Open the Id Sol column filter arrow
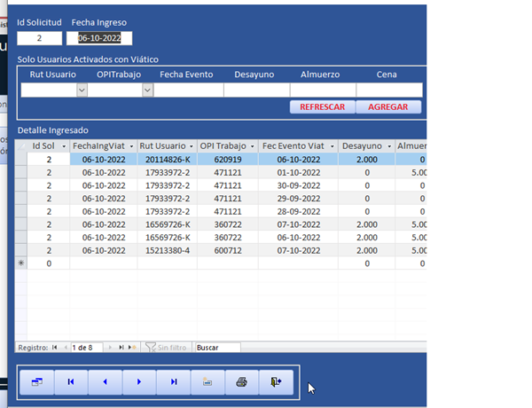This screenshot has width=532, height=408. pos(63,145)
